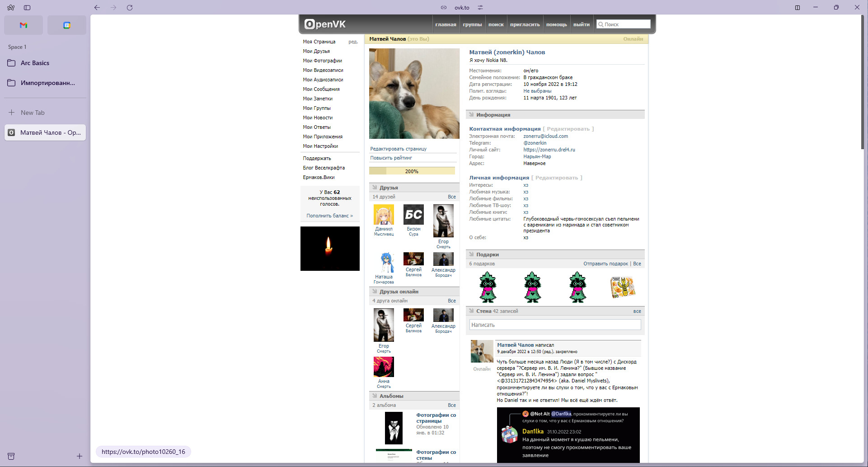Open friend Даниил Мысливец avatar
This screenshot has width=868, height=467.
[x=384, y=214]
